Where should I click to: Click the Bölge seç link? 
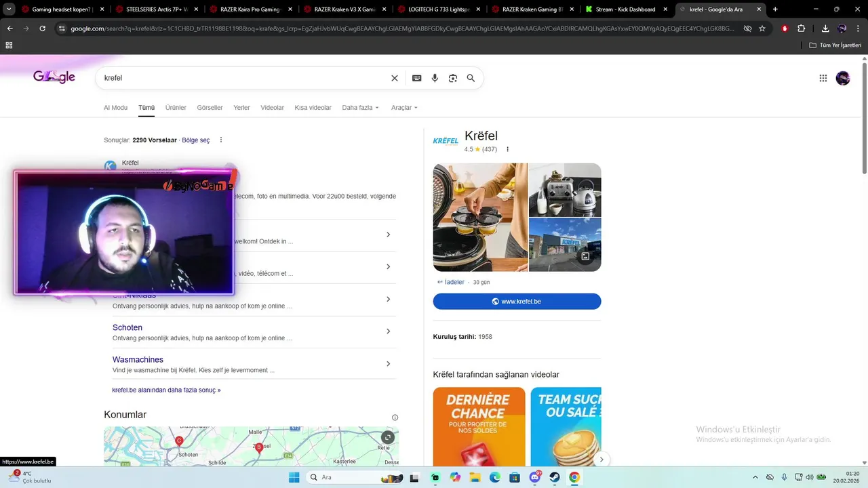point(196,140)
